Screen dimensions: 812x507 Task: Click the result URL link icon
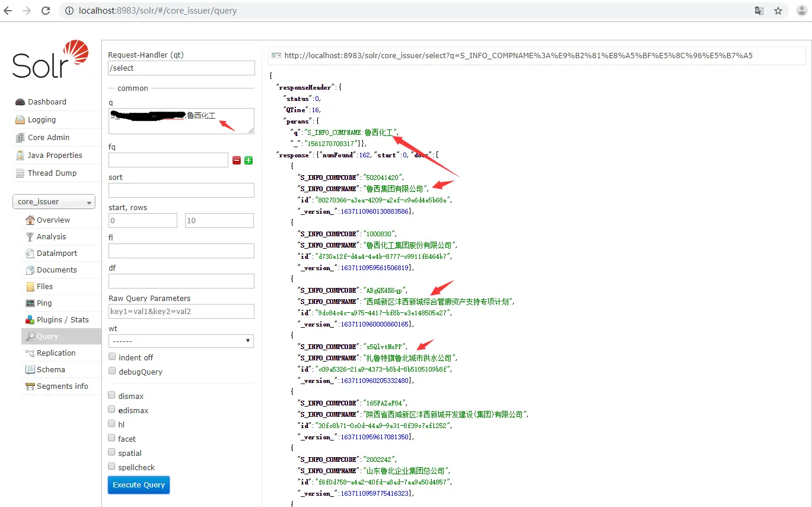[276, 55]
